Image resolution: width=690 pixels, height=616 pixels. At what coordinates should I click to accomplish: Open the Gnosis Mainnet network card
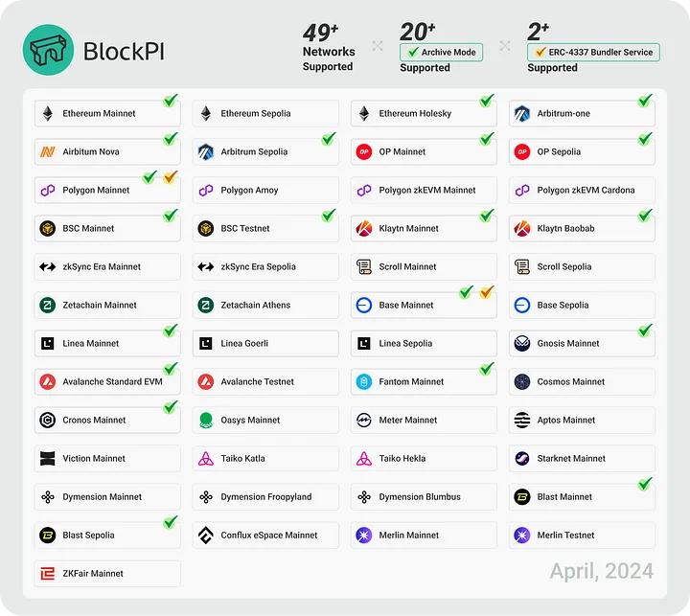coord(582,343)
